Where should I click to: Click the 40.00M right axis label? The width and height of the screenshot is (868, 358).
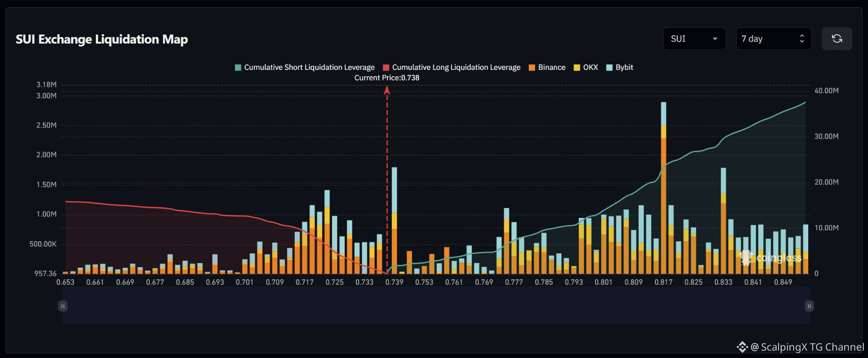point(826,91)
